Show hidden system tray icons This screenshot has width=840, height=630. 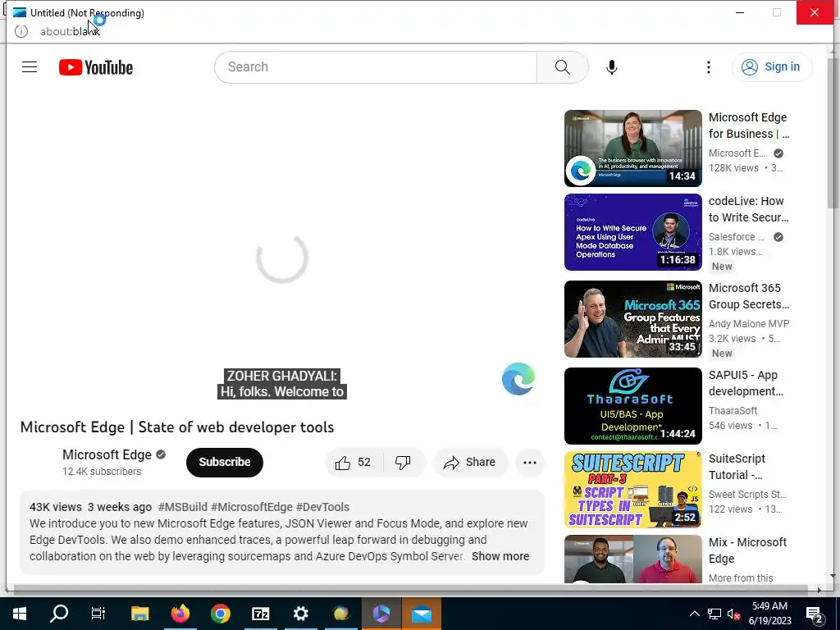coord(694,614)
